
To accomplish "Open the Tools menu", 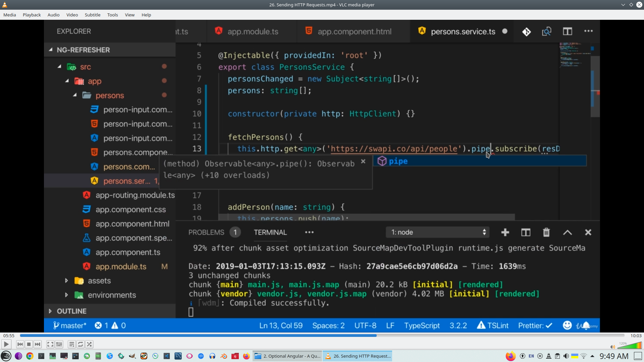I will pos(112,15).
